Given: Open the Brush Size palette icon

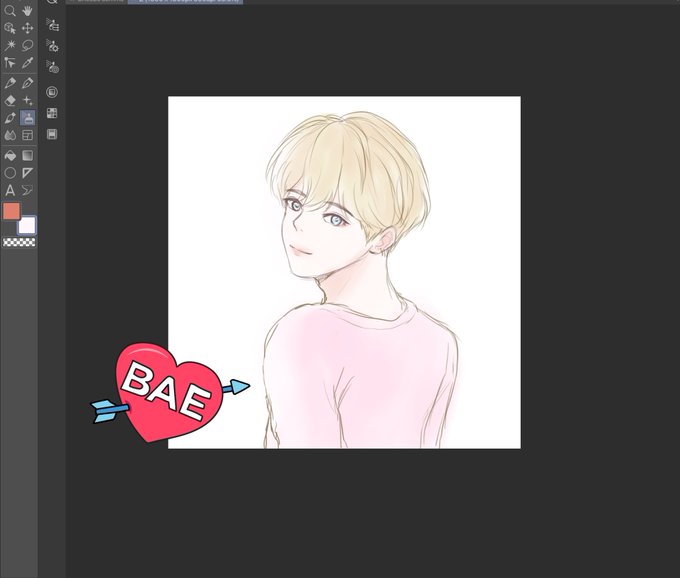Looking at the screenshot, I should click(52, 67).
